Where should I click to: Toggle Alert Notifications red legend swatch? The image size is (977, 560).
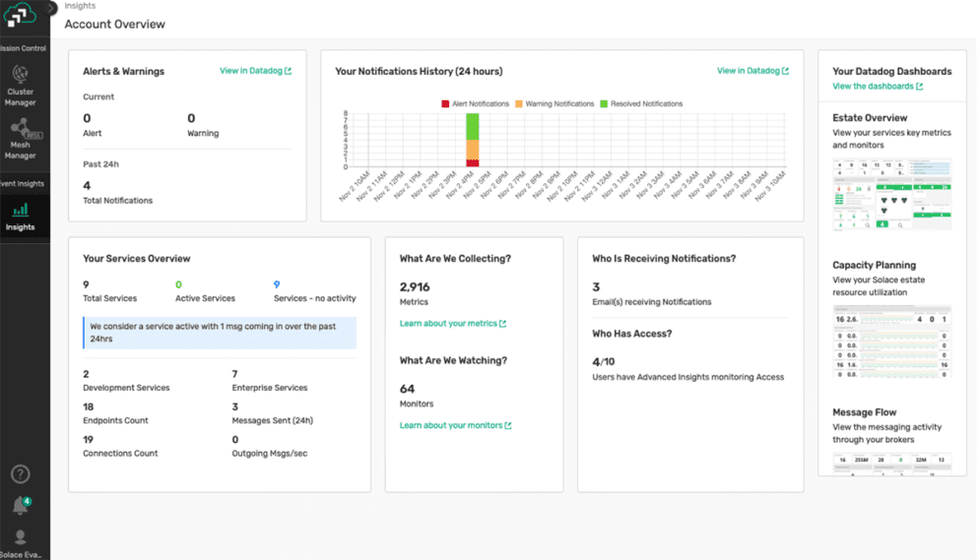tap(446, 104)
